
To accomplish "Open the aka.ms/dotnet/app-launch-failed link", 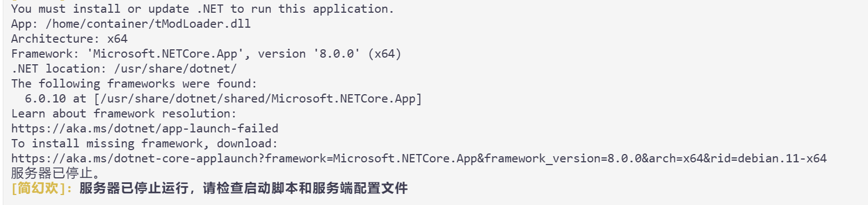I will pyautogui.click(x=144, y=129).
